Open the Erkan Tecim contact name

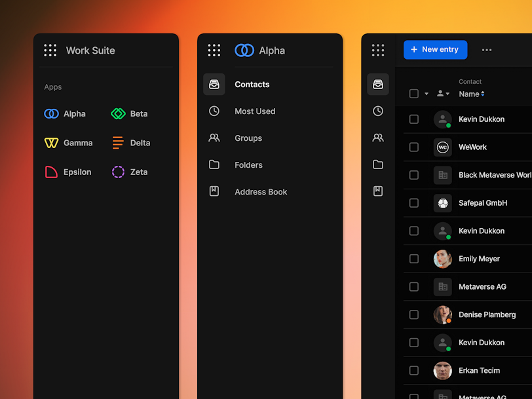[x=479, y=371]
